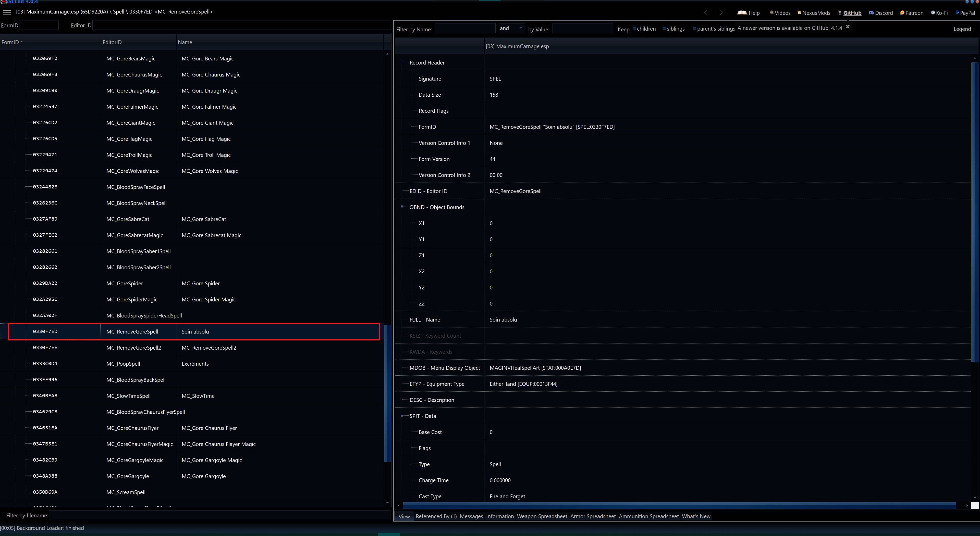Collapse the SPIT - Data node
The height and width of the screenshot is (536, 980).
click(x=402, y=415)
